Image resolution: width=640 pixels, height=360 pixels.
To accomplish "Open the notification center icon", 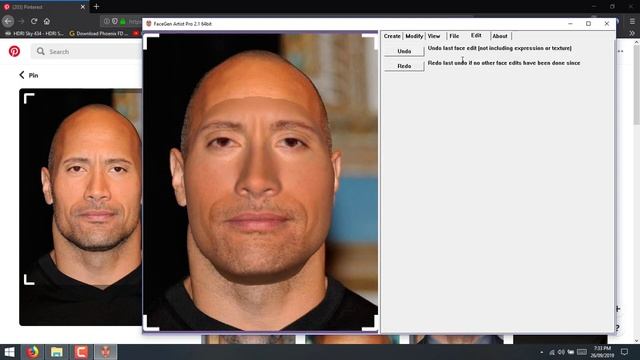I will tap(624, 352).
